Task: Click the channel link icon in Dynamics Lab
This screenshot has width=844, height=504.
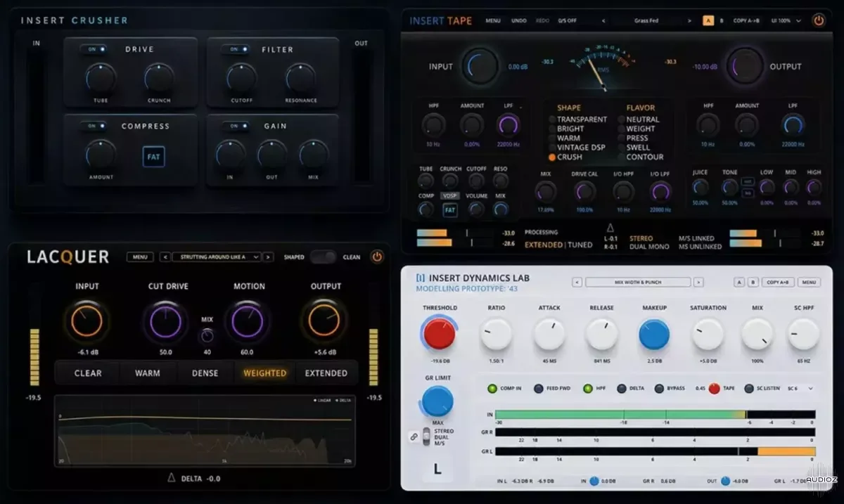Action: [414, 437]
